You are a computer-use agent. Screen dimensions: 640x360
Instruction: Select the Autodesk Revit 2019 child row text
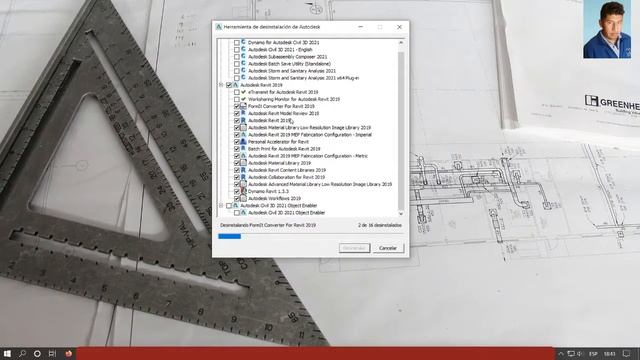[269, 120]
